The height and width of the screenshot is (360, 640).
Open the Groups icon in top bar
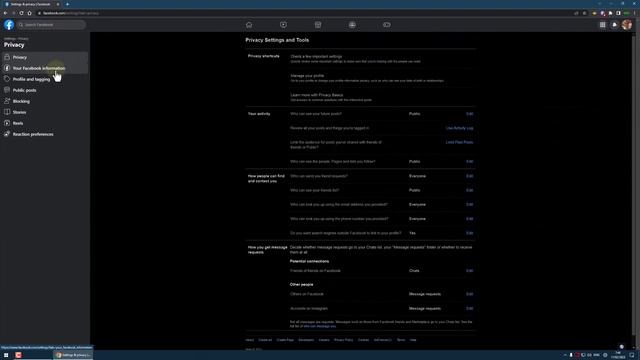(x=352, y=25)
